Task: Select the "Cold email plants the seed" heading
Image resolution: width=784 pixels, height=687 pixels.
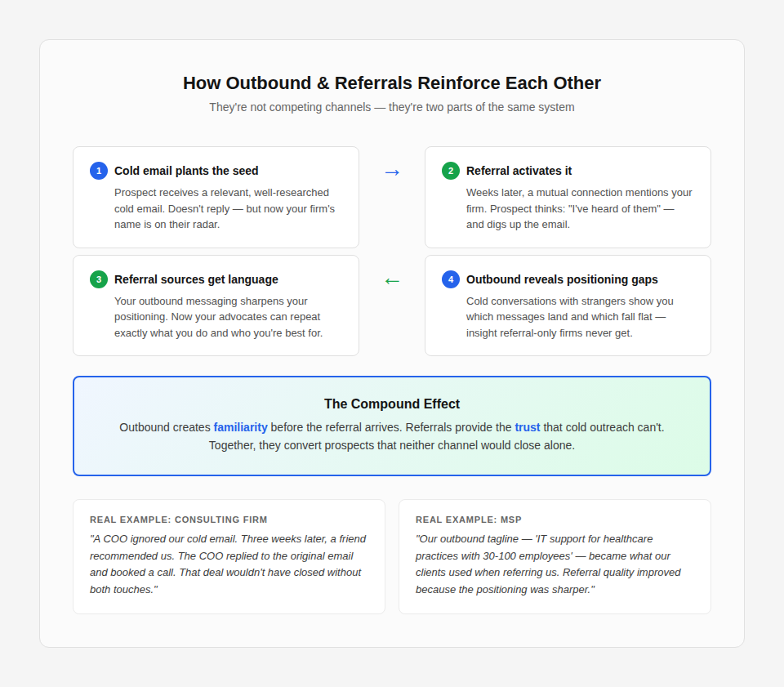Action: 186,171
